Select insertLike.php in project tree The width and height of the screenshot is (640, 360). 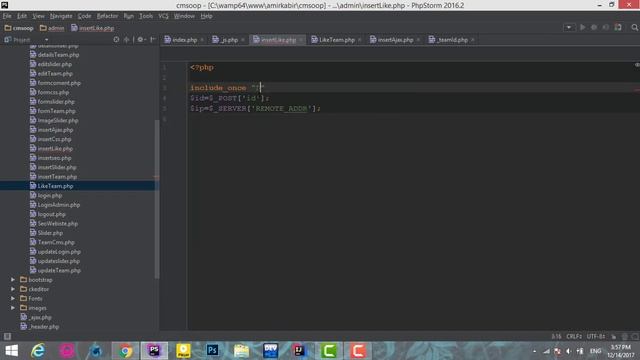coord(55,149)
